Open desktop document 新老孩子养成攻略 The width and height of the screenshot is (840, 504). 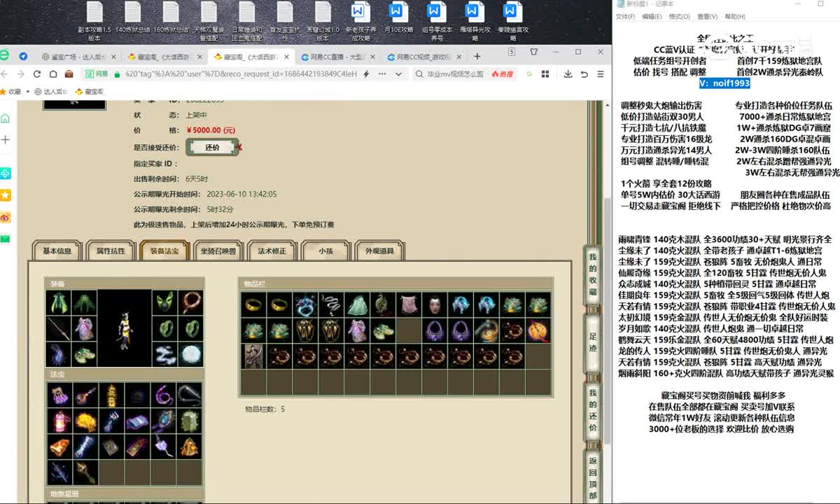(x=360, y=22)
